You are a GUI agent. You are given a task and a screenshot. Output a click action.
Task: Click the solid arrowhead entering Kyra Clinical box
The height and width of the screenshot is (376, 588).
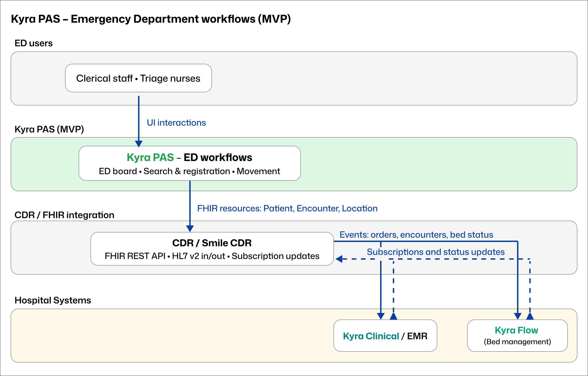pyautogui.click(x=381, y=316)
